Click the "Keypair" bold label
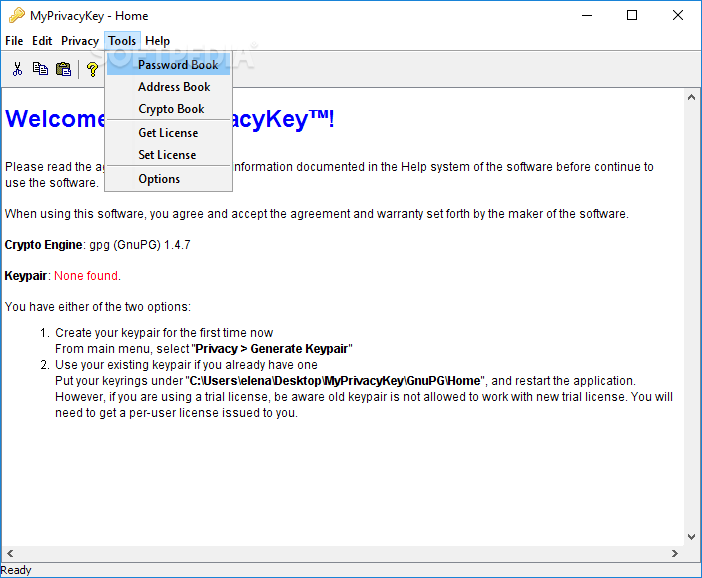Screen dimensions: 702x578 [x=26, y=276]
